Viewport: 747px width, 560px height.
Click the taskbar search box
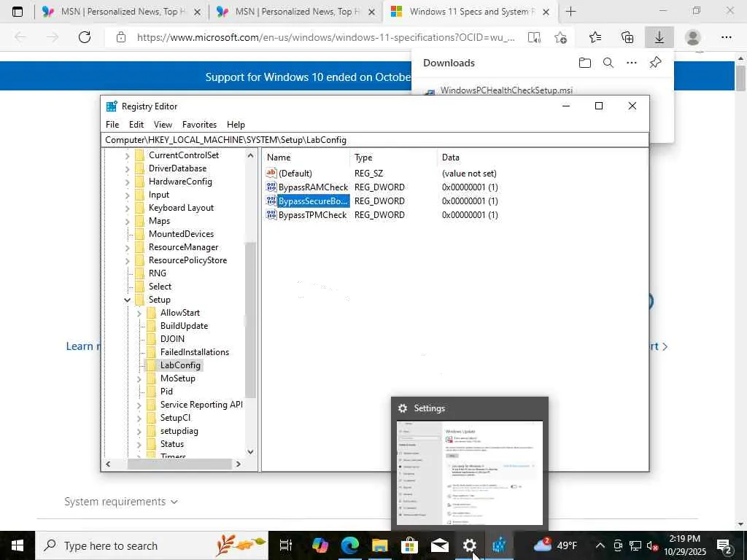pos(152,545)
